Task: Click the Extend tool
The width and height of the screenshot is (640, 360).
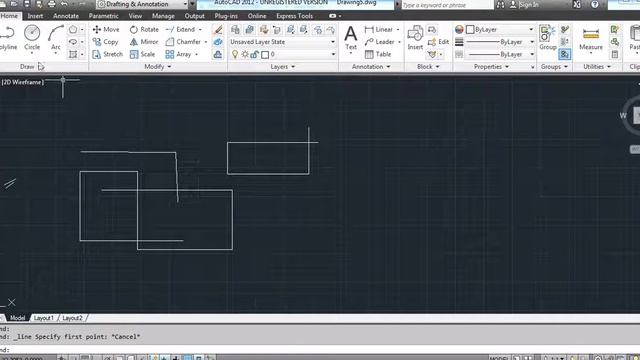Action: pyautogui.click(x=180, y=29)
